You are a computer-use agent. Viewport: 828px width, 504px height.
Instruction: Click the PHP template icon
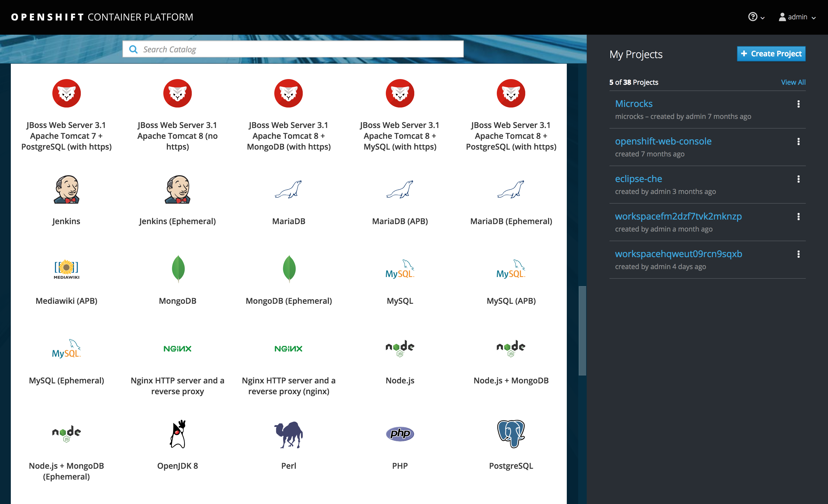(x=399, y=434)
